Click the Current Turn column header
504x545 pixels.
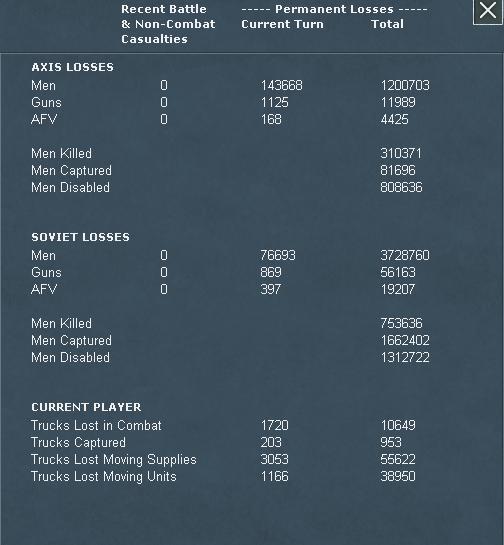coord(282,24)
